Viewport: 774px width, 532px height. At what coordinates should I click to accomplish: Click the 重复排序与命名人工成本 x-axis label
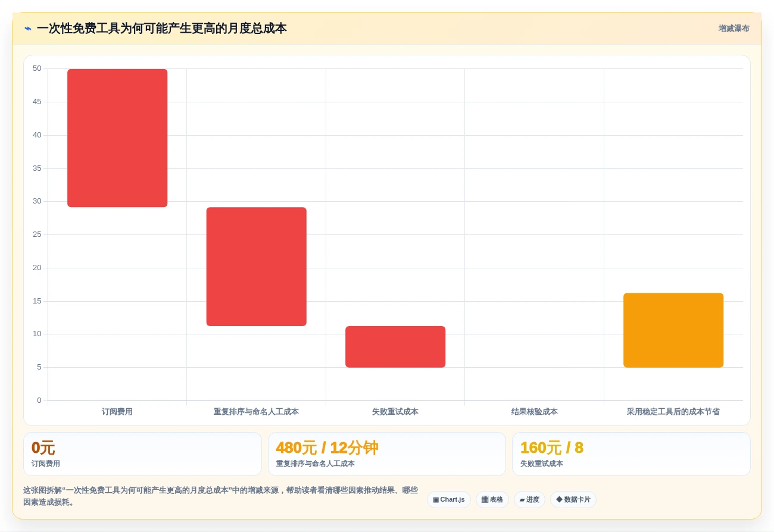pos(257,412)
